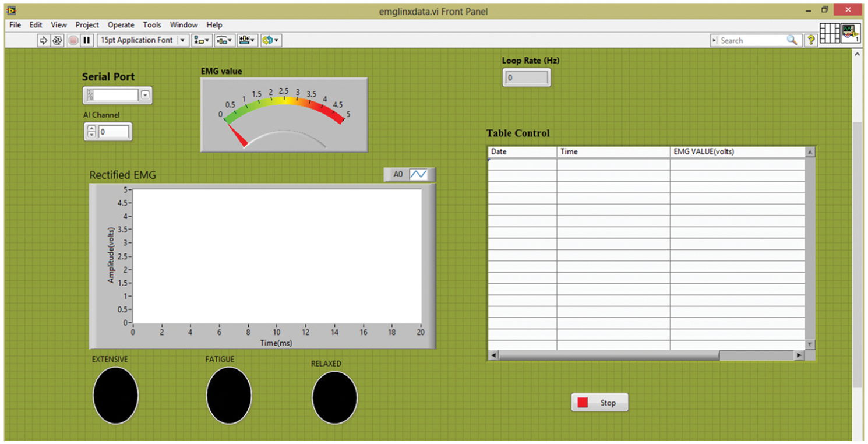Open the 15pt Application Font dropdown
The width and height of the screenshot is (868, 444).
(183, 40)
